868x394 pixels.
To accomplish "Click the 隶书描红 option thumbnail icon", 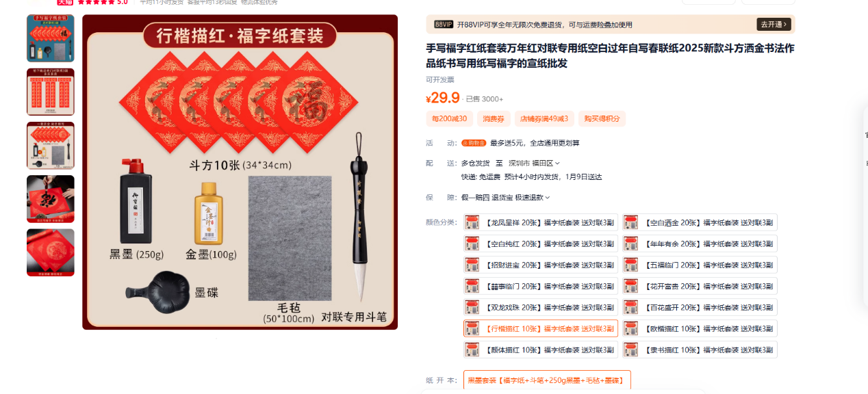I will pyautogui.click(x=631, y=350).
